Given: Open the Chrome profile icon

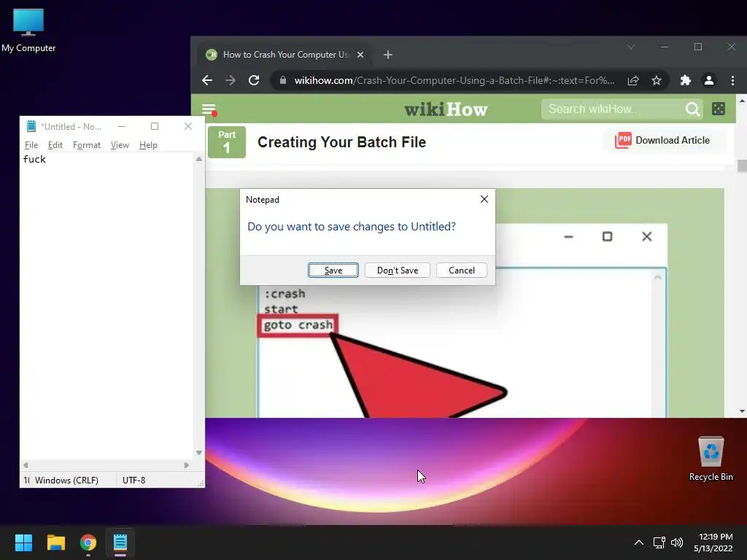Looking at the screenshot, I should tap(709, 80).
